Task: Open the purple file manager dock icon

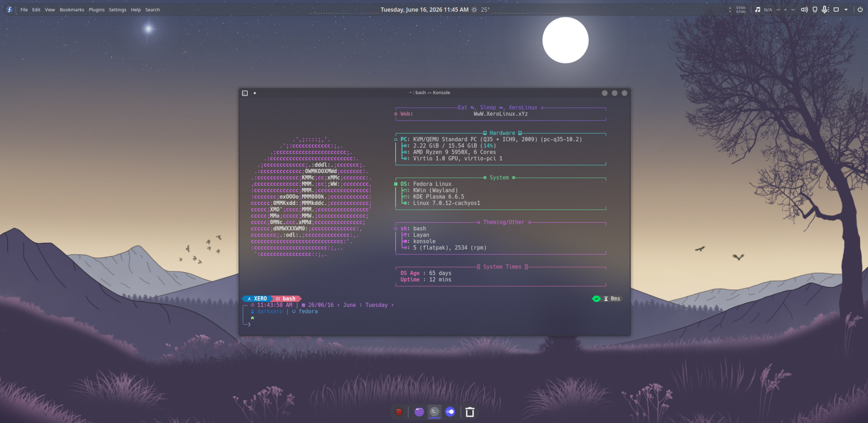Action: pyautogui.click(x=419, y=412)
